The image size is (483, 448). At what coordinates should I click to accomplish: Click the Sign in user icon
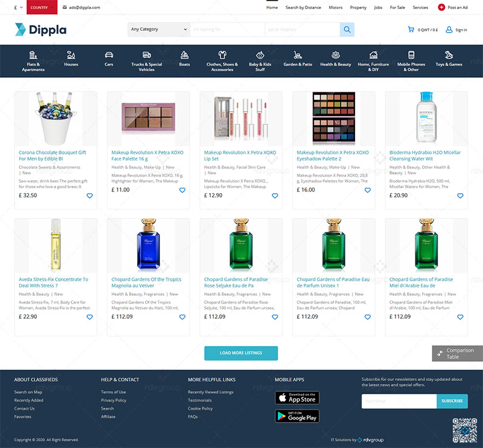tap(449, 30)
